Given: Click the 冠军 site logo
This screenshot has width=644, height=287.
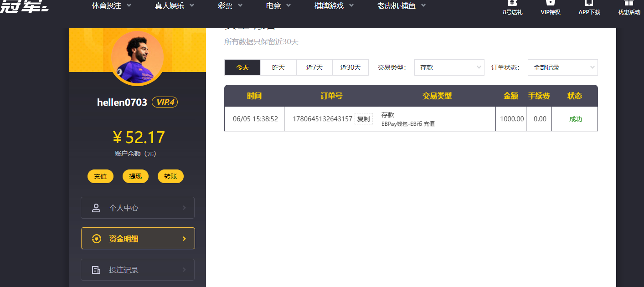Looking at the screenshot, I should click(x=24, y=6).
